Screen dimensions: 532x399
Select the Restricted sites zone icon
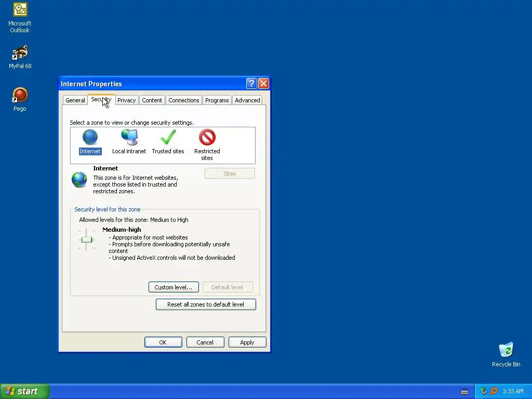coord(207,137)
